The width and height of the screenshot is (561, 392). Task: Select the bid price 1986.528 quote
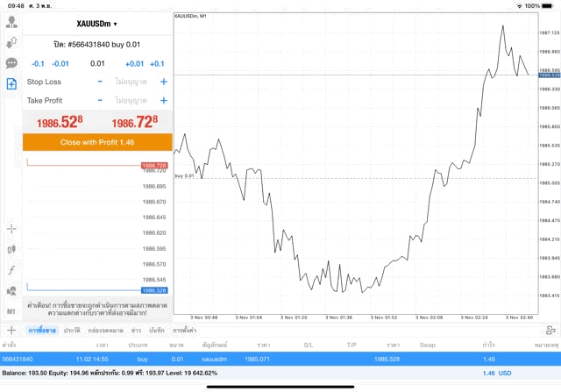tap(60, 122)
